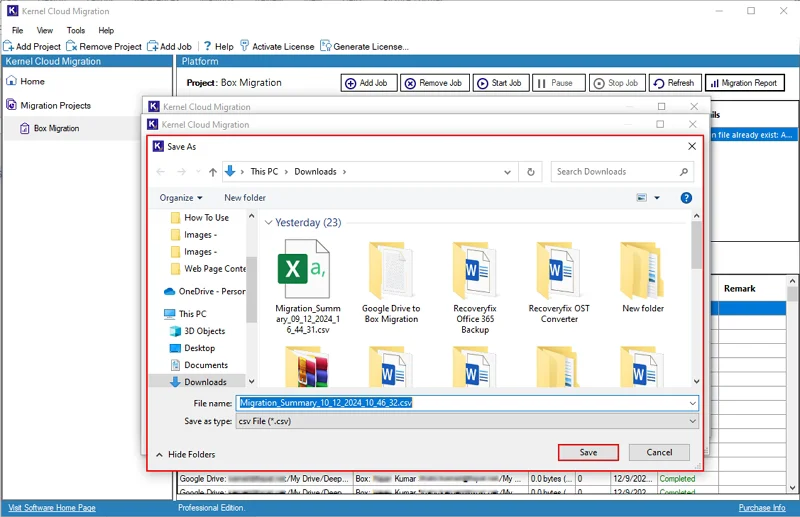
Task: Open the view options dropdown arrow
Action: point(657,198)
